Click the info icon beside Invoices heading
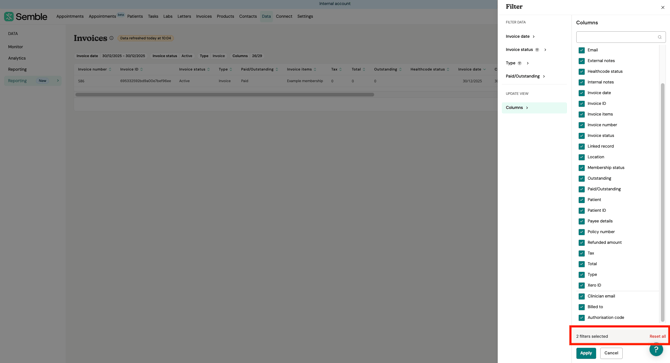 pos(111,38)
